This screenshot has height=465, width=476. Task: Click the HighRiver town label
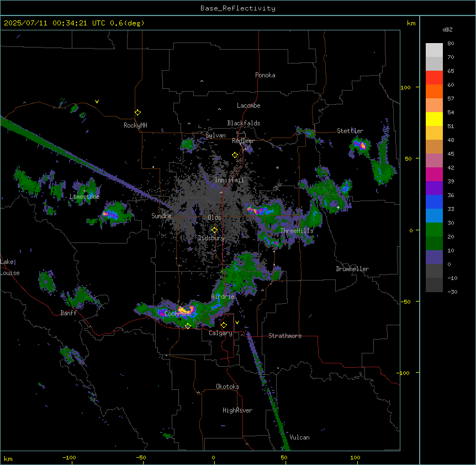click(237, 410)
